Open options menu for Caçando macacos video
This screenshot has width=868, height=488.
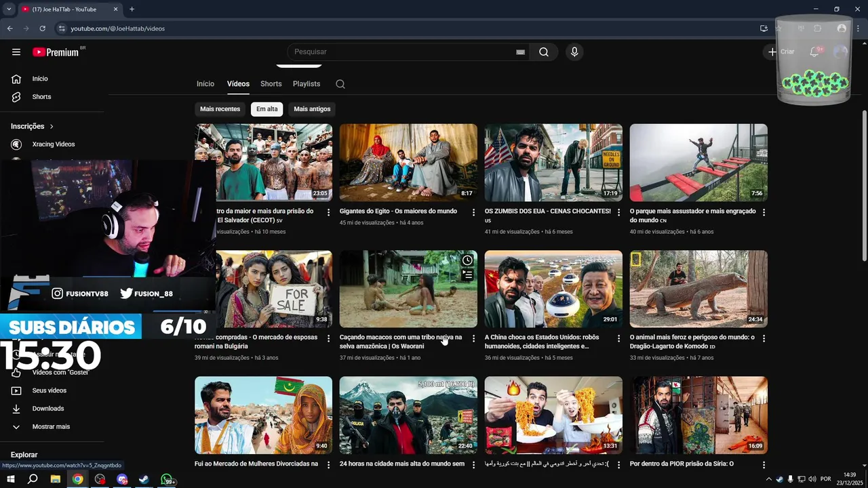[473, 338]
